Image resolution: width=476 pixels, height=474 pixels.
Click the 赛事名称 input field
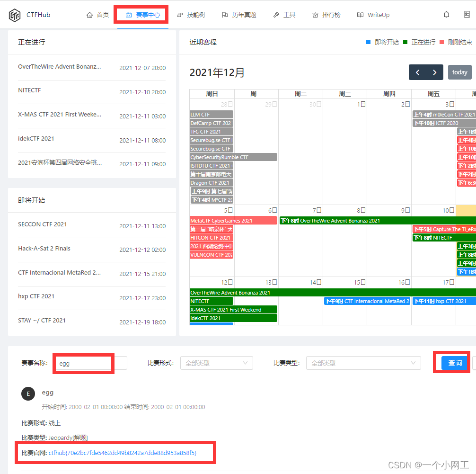[x=91, y=363]
